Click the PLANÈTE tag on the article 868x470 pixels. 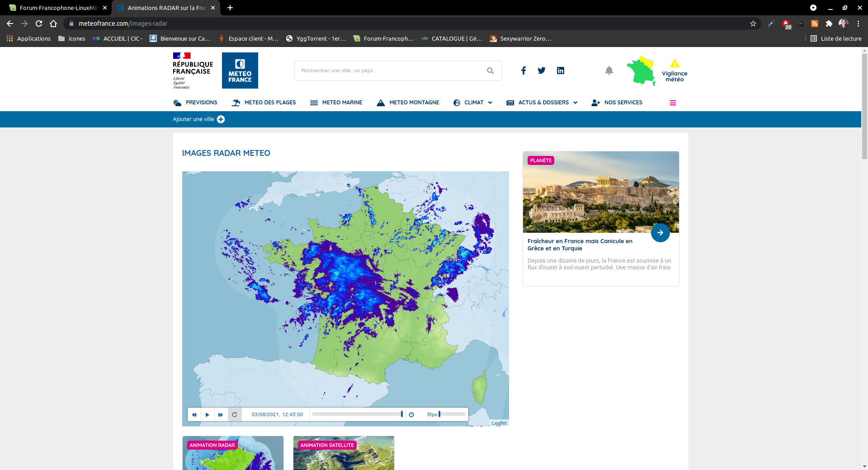coord(541,160)
